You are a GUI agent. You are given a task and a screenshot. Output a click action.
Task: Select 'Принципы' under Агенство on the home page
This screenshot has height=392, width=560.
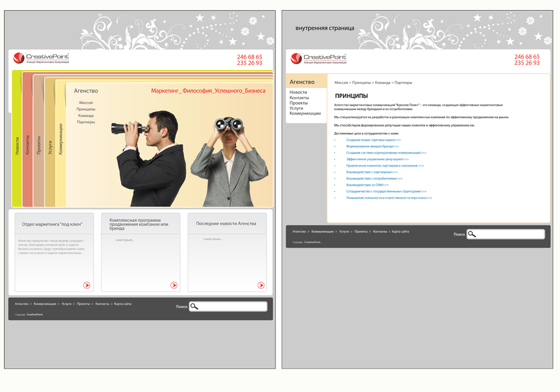pyautogui.click(x=86, y=109)
